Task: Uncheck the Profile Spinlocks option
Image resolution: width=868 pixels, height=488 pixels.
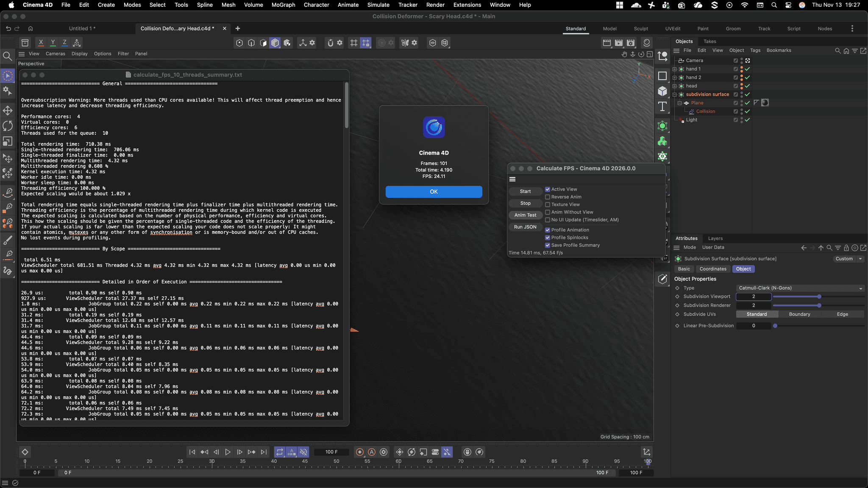Action: pyautogui.click(x=548, y=238)
